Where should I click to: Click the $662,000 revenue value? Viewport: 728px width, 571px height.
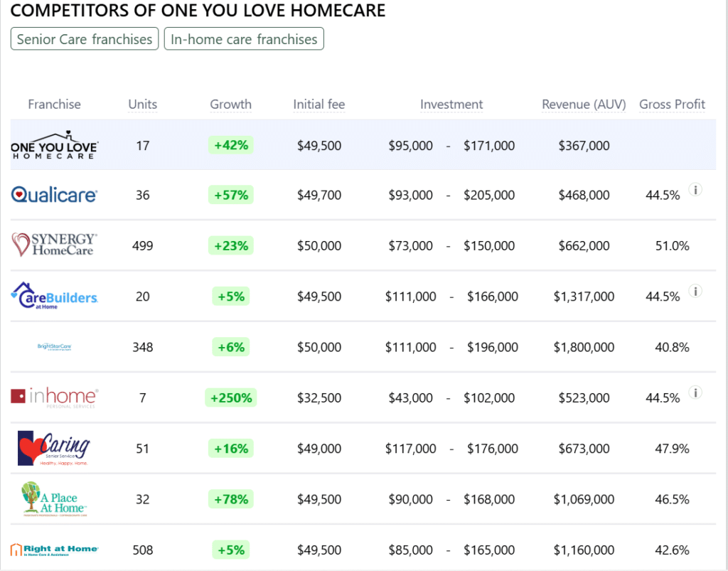(x=584, y=245)
